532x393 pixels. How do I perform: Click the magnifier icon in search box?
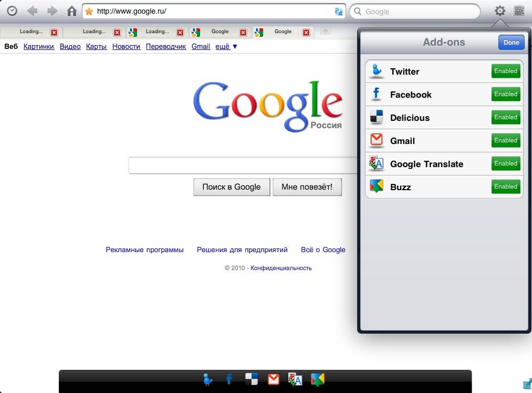click(x=357, y=12)
